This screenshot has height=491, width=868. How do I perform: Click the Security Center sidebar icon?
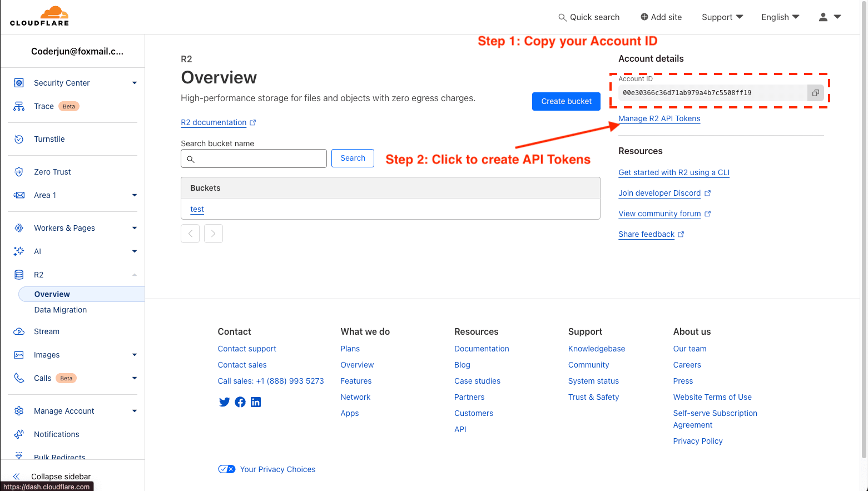(x=19, y=83)
